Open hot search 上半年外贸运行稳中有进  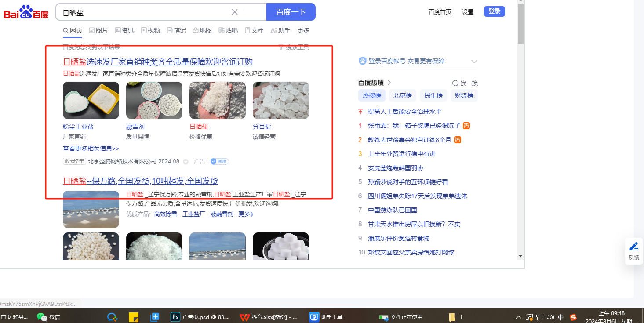402,154
